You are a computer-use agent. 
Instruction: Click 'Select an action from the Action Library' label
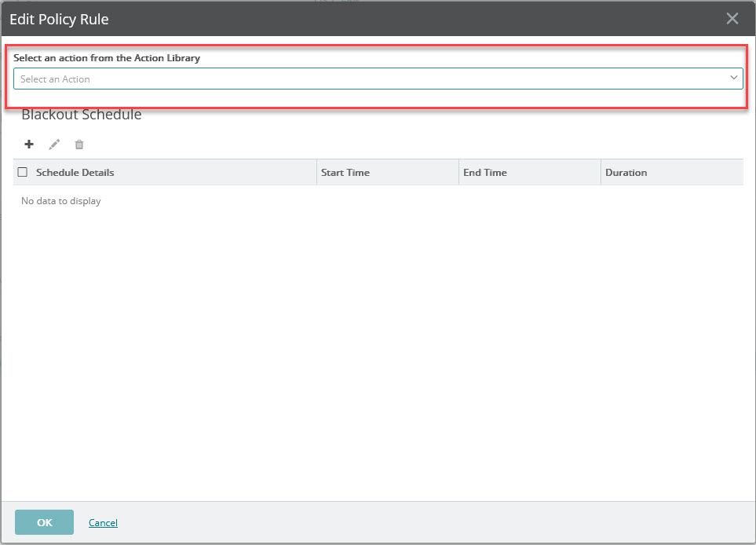pyautogui.click(x=107, y=58)
